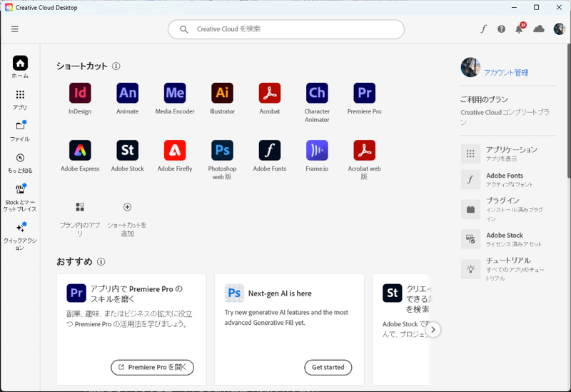Launch the Character Animator shortcut icon

click(317, 93)
